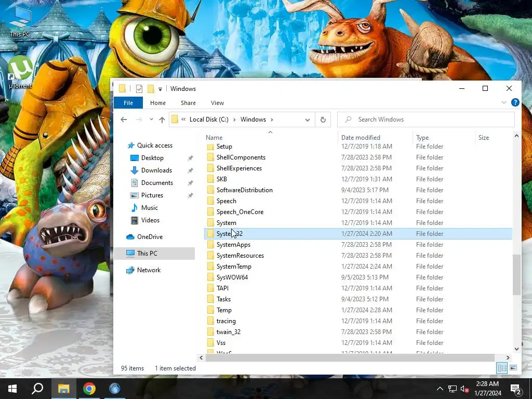Switch to Details view layout

click(502, 368)
